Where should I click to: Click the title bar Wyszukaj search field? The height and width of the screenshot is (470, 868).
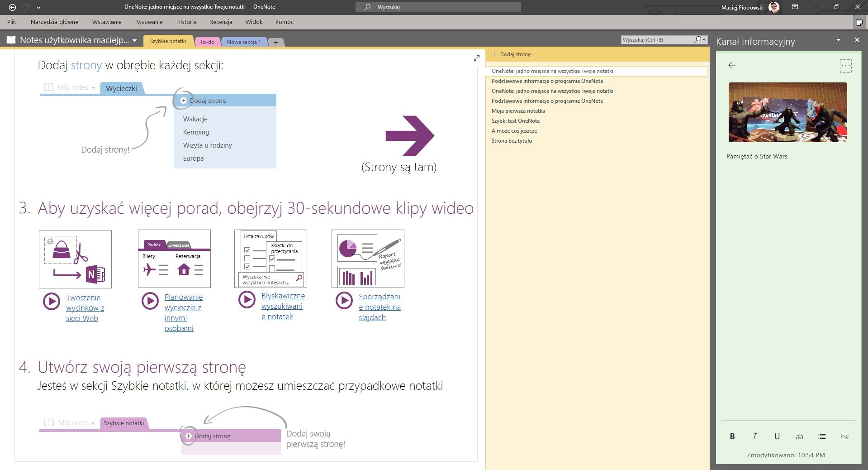(438, 7)
